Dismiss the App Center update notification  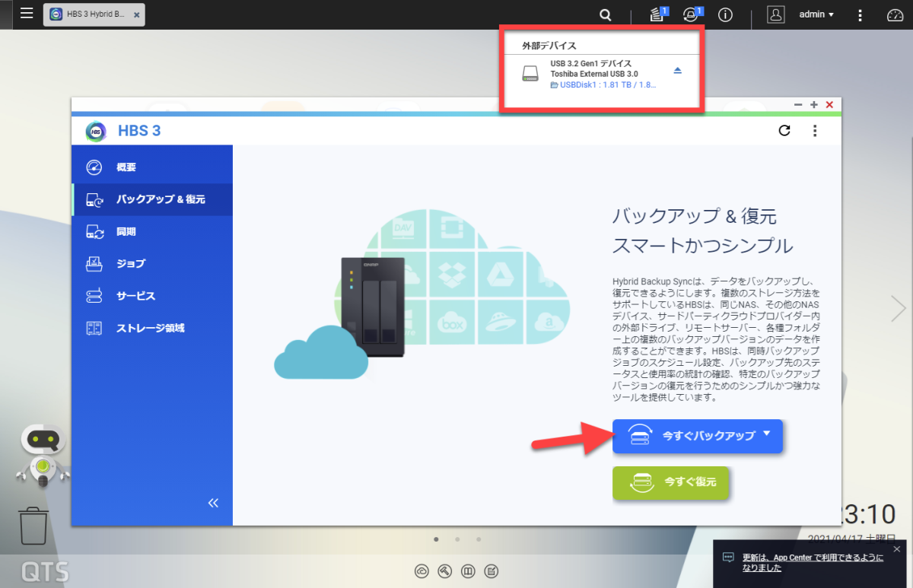tap(896, 548)
